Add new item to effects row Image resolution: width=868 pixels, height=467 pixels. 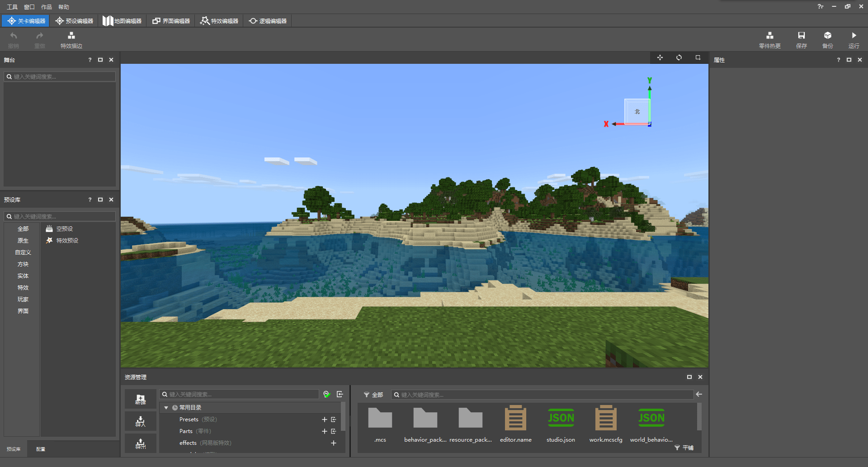click(334, 443)
